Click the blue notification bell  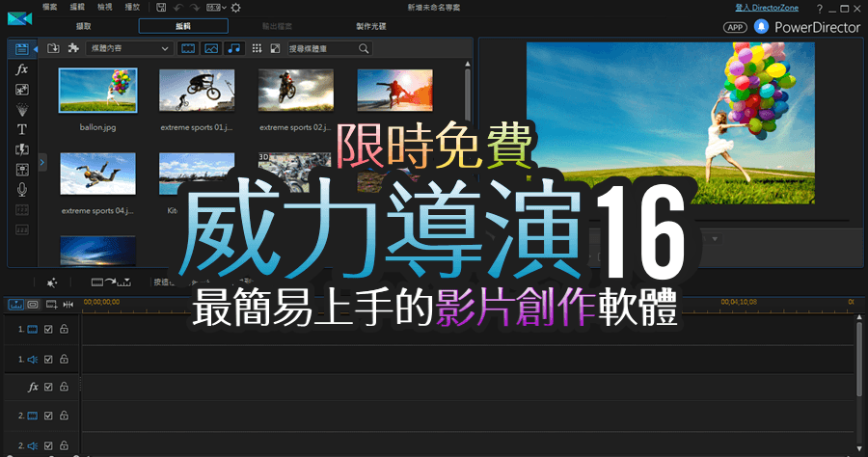coord(761,27)
